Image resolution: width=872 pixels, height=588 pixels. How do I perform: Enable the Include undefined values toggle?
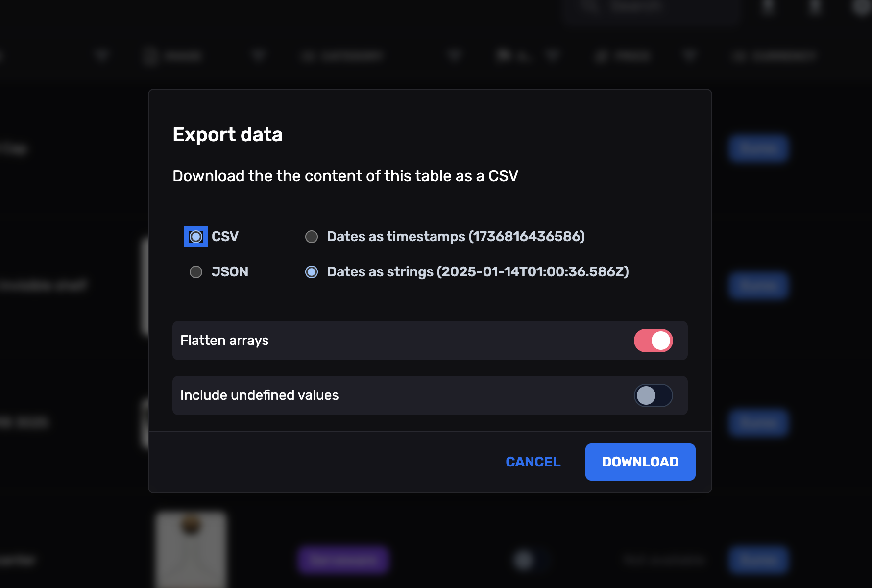[x=653, y=395]
